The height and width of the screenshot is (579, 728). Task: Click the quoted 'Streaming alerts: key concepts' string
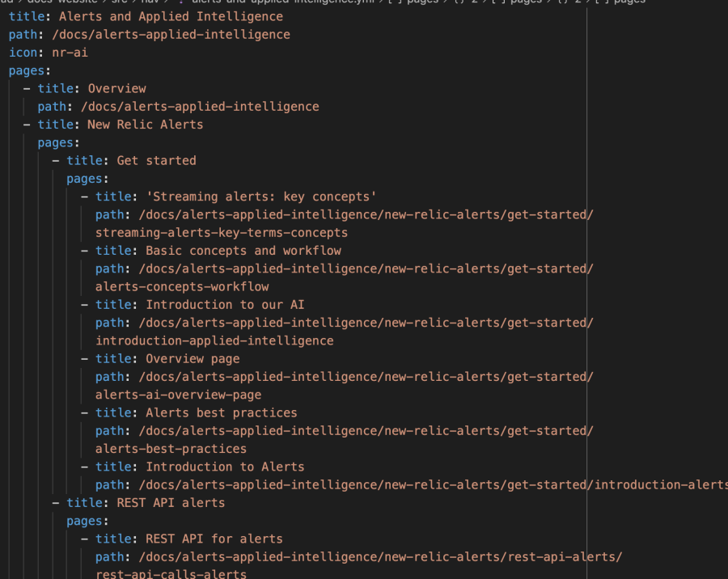(x=261, y=197)
